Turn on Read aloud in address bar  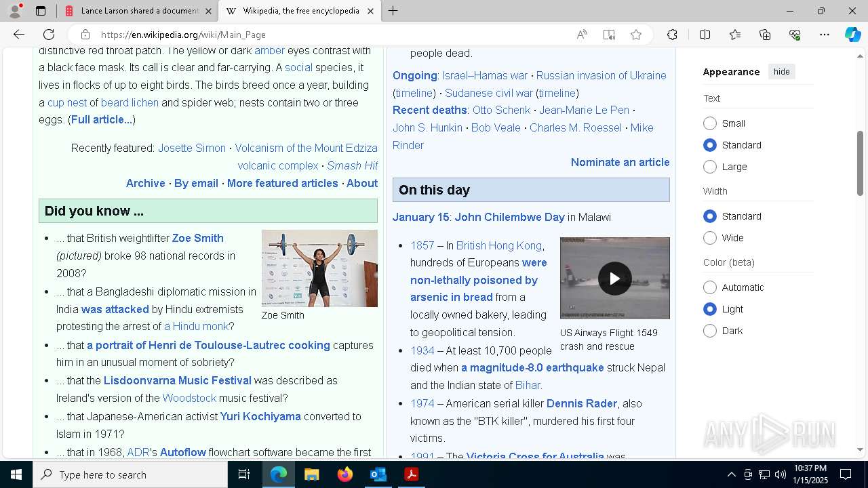(x=582, y=35)
